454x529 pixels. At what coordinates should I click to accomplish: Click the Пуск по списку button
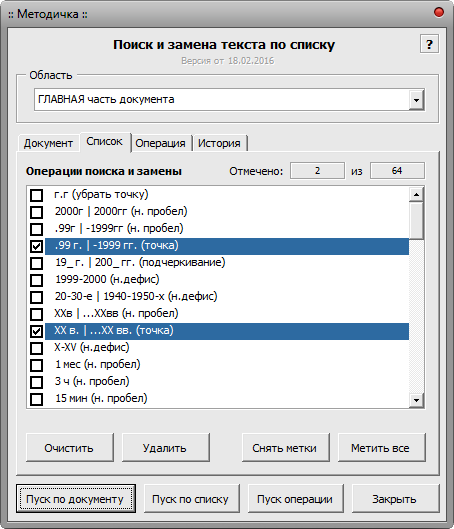point(192,499)
